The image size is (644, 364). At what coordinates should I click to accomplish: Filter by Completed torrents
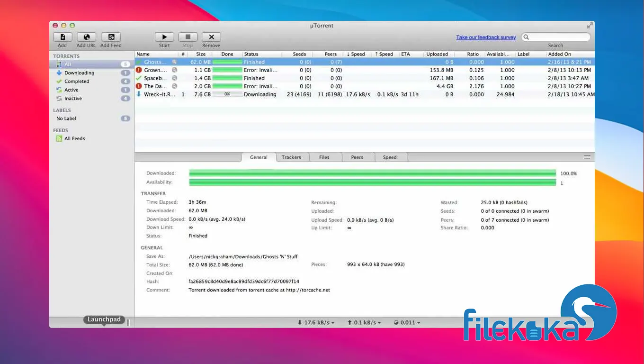click(x=92, y=81)
